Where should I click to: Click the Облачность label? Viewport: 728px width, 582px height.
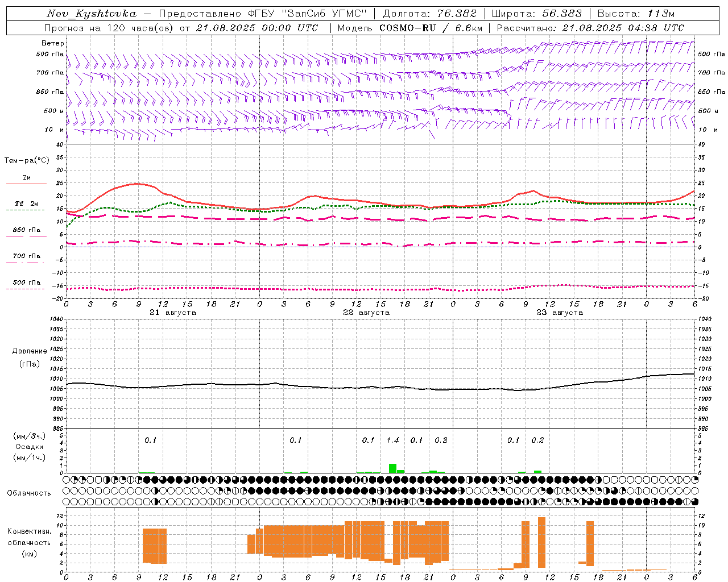[29, 493]
